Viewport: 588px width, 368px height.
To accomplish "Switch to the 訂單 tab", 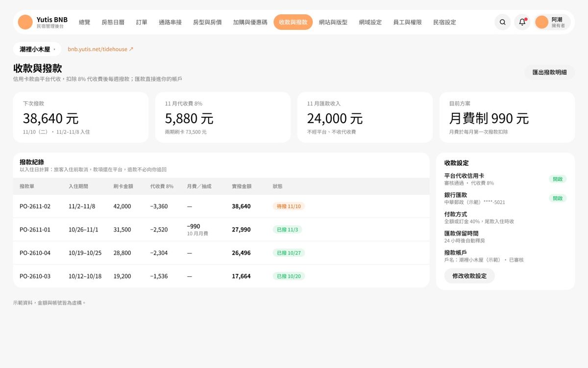I will [142, 22].
